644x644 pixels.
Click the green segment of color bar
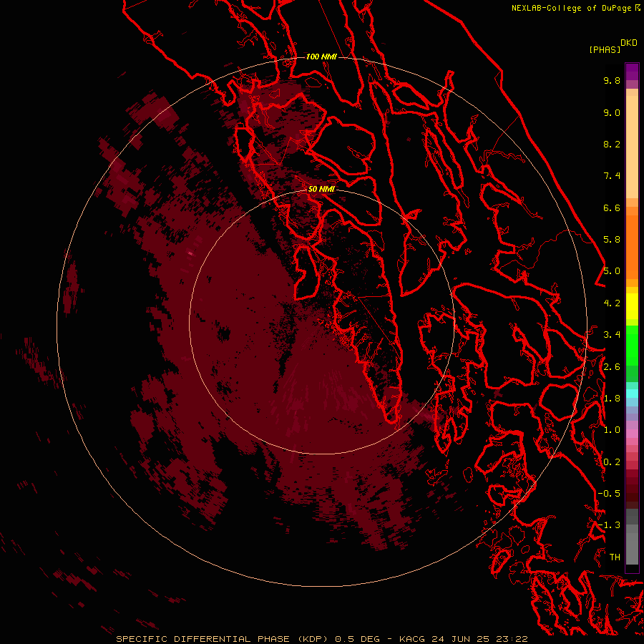[632, 346]
